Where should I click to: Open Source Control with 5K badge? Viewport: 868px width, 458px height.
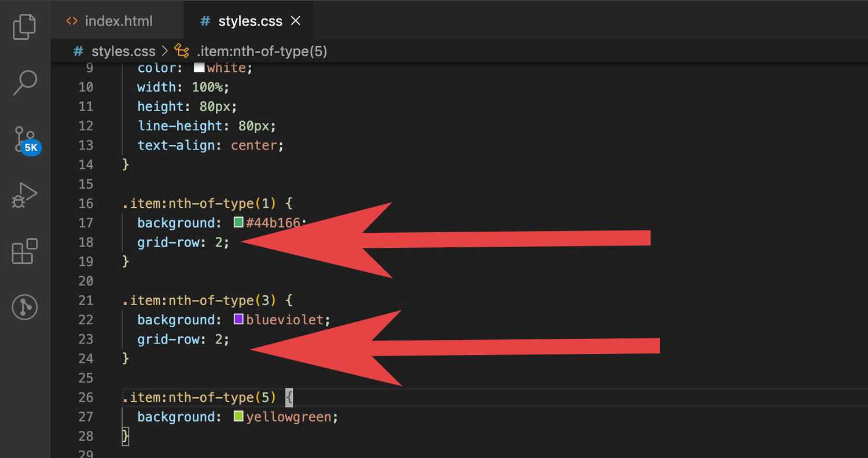[26, 140]
